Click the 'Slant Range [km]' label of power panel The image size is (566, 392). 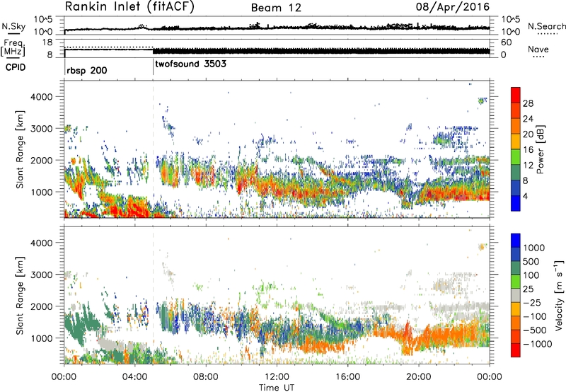click(x=20, y=149)
